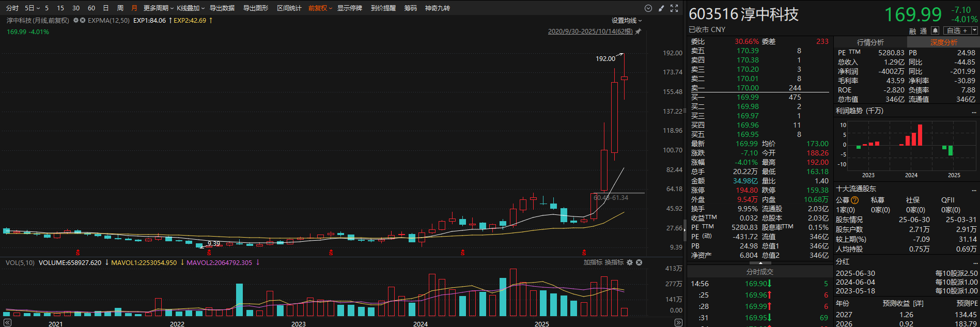
Task: Pin the date range 2020/9/30-2025/10/14
Action: point(638,32)
